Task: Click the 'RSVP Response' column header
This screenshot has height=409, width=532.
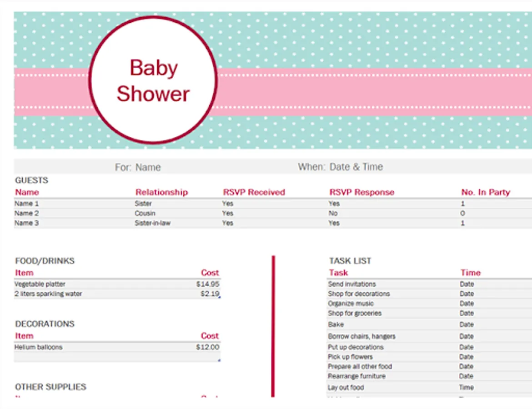Action: coord(361,192)
